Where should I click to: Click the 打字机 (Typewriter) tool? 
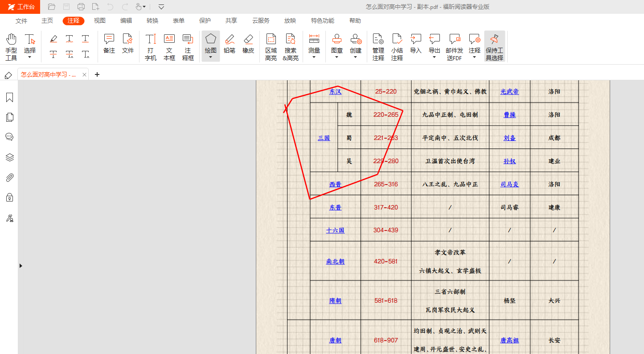coord(151,46)
